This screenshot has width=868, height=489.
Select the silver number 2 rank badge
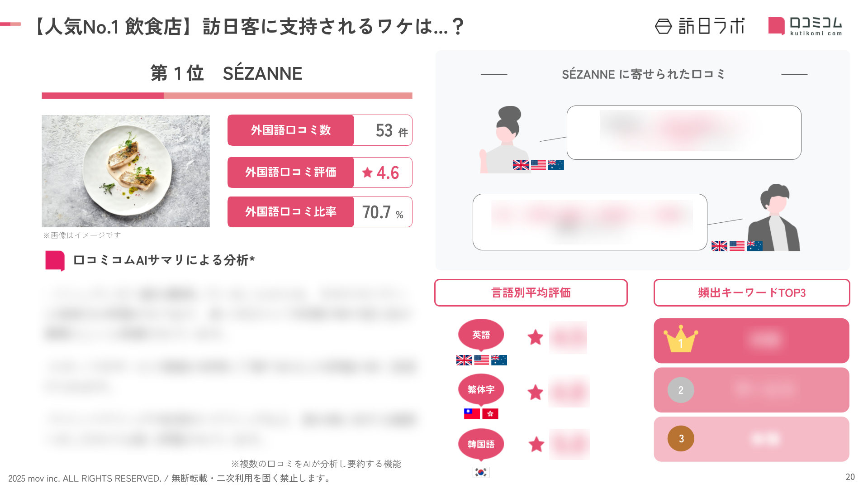click(x=681, y=390)
